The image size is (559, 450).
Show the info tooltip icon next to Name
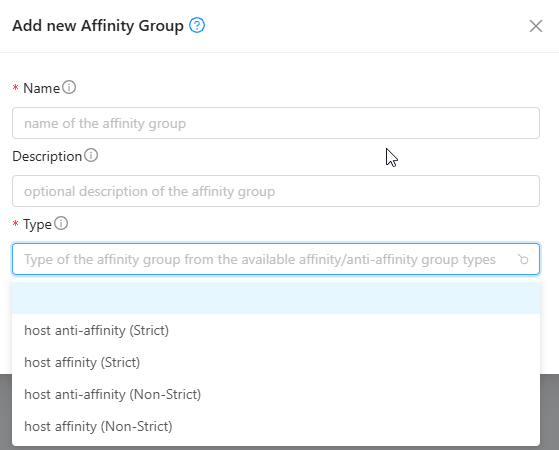click(x=69, y=87)
